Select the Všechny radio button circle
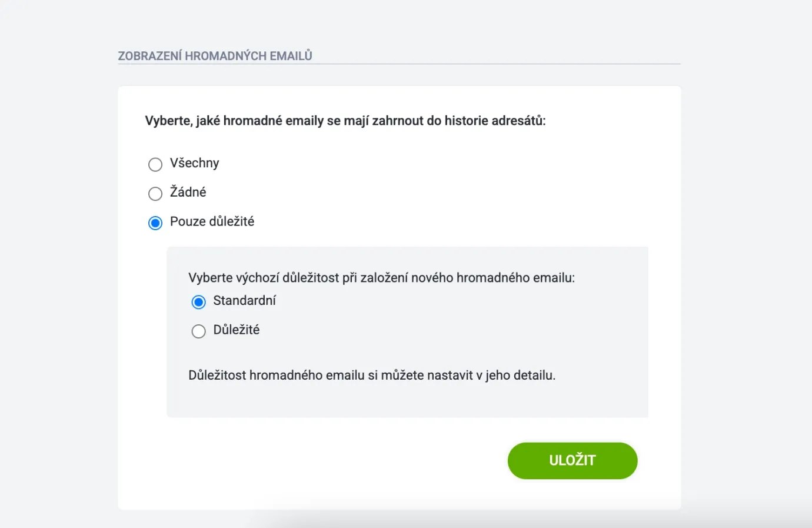Screen dimensions: 812x528 pos(155,164)
